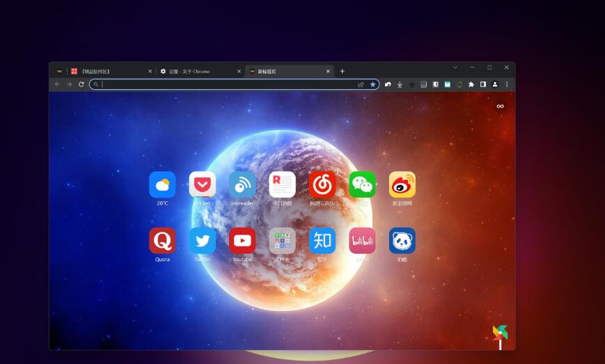Open the Inoreader shortcut
The image size is (605, 364).
pos(242,184)
